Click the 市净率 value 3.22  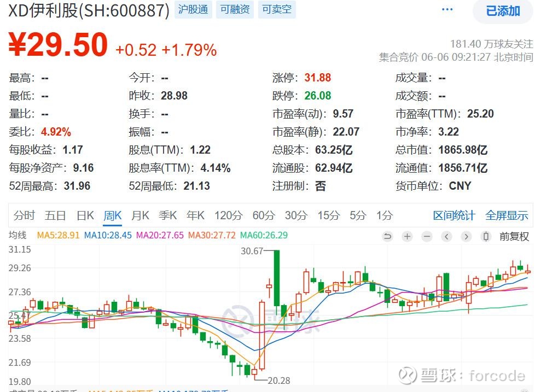coord(449,132)
